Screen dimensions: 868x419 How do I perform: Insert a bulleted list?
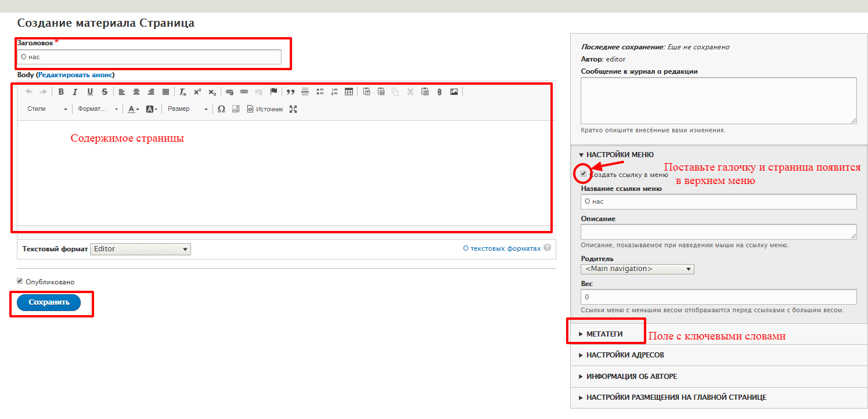click(x=320, y=92)
